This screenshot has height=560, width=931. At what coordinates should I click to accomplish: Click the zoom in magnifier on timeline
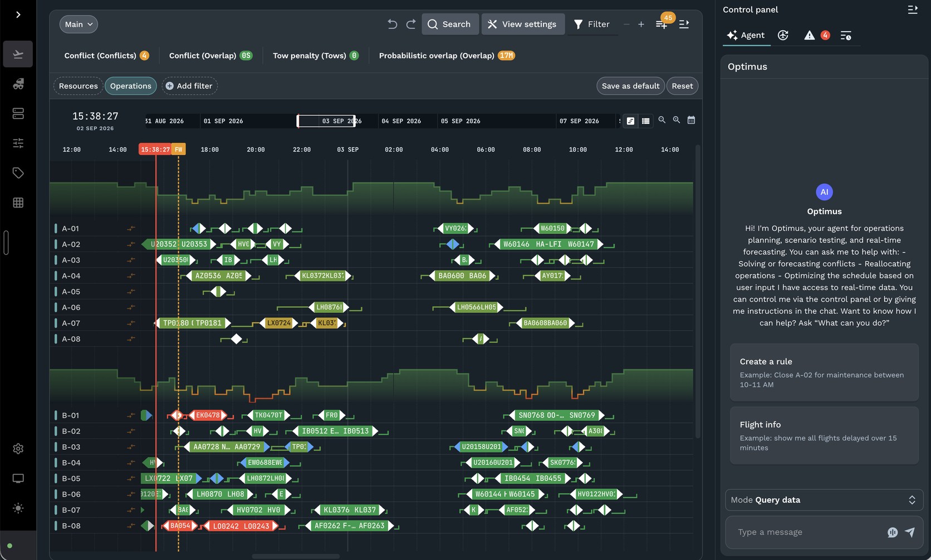677,120
